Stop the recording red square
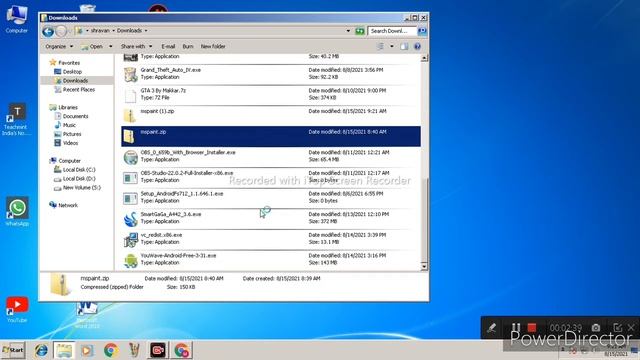This screenshot has width=640, height=360. pyautogui.click(x=531, y=327)
